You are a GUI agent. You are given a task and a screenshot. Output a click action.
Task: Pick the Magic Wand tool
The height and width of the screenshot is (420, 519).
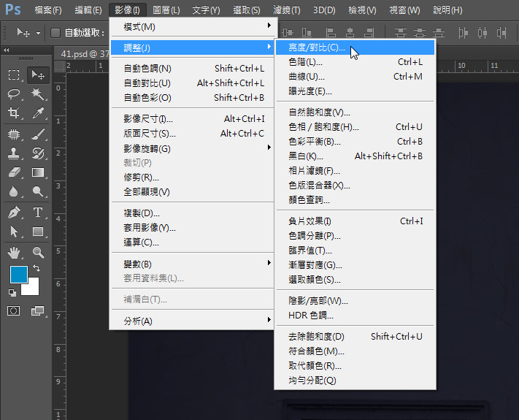pyautogui.click(x=38, y=93)
